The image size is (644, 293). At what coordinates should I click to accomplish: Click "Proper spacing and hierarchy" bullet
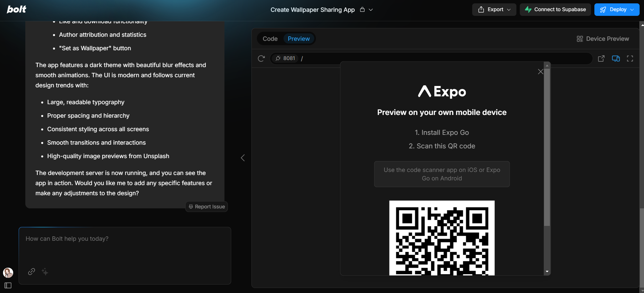point(88,116)
